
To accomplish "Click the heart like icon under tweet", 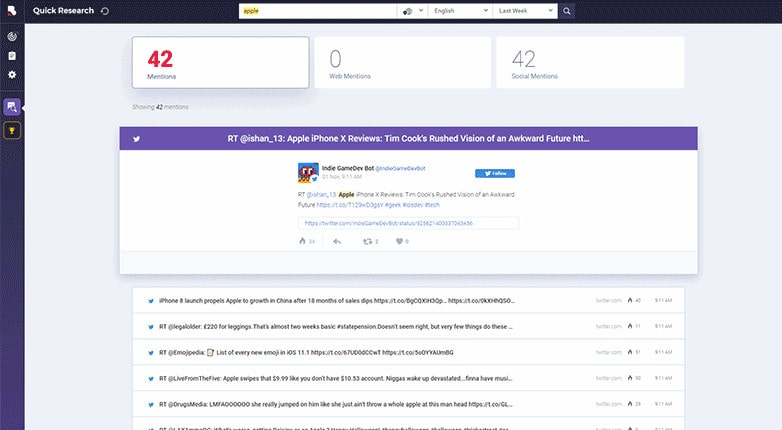I will (399, 241).
